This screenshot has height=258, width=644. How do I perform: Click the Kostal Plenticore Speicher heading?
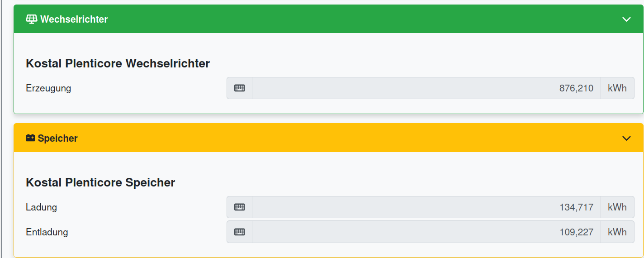[100, 182]
